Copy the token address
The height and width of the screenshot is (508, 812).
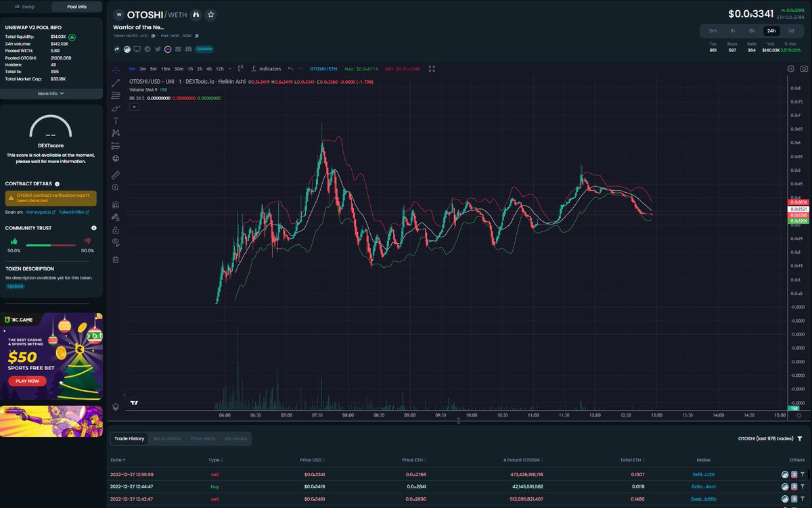[154, 36]
